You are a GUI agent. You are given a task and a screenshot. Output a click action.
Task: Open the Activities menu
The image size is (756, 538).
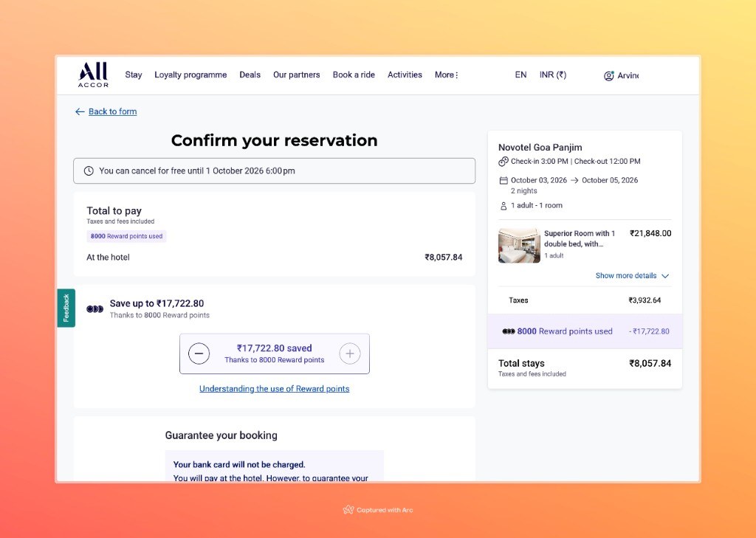pyautogui.click(x=405, y=75)
